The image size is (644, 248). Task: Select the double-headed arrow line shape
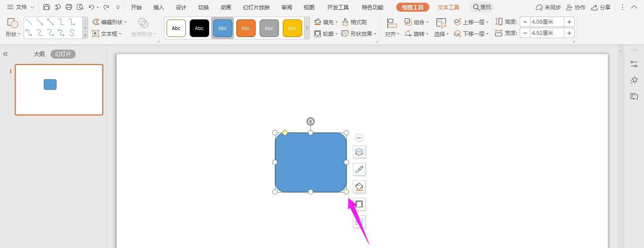[x=50, y=22]
